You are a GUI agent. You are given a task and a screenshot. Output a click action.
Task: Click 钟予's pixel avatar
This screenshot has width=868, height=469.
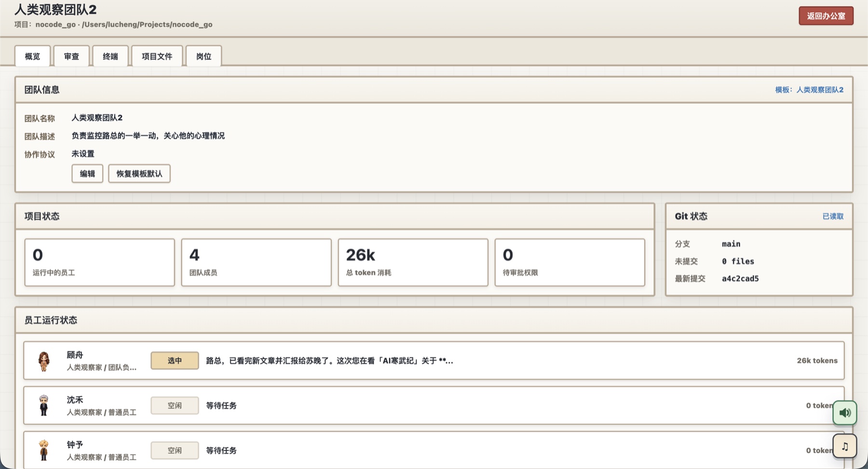tap(44, 450)
